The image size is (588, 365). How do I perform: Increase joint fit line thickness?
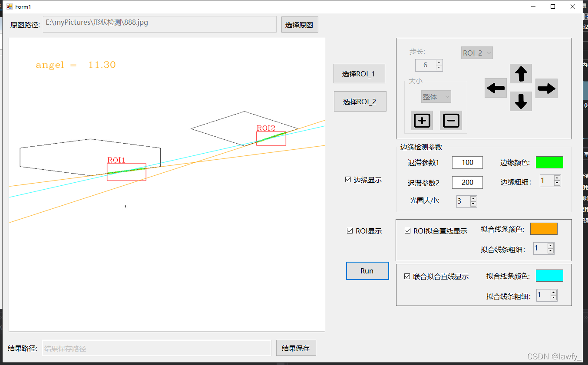pyautogui.click(x=554, y=293)
